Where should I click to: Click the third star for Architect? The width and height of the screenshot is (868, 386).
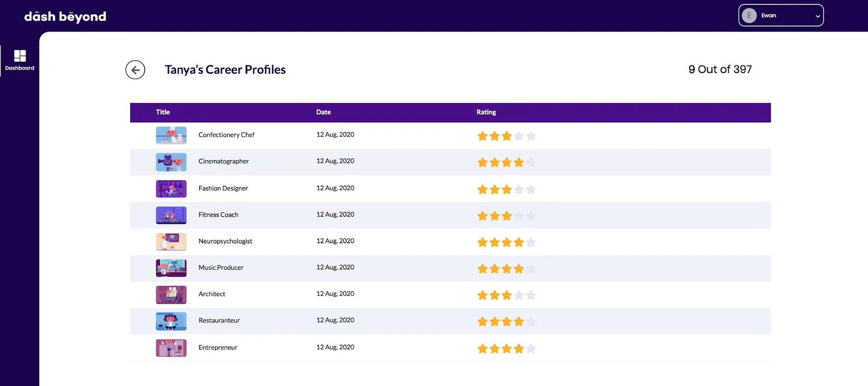(506, 295)
